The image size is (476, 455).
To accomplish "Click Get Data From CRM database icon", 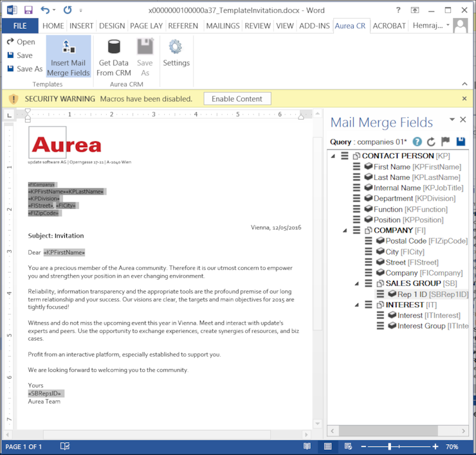I will [114, 46].
